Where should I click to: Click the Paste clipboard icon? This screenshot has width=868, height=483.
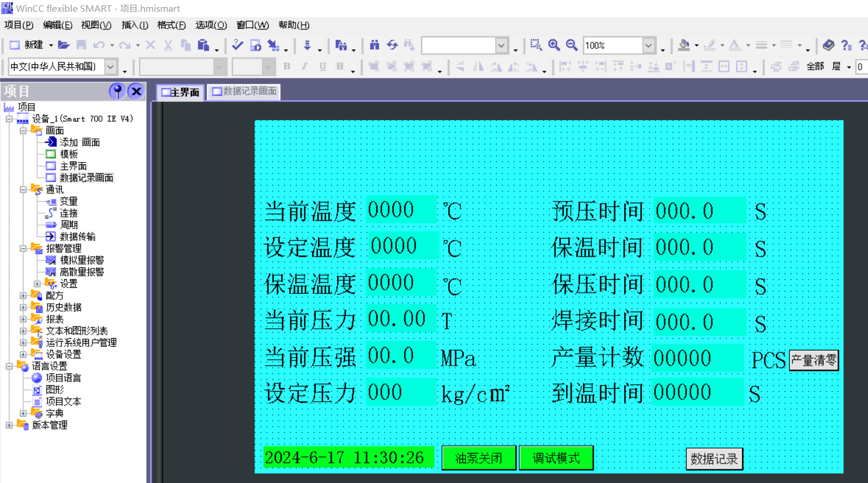(203, 45)
